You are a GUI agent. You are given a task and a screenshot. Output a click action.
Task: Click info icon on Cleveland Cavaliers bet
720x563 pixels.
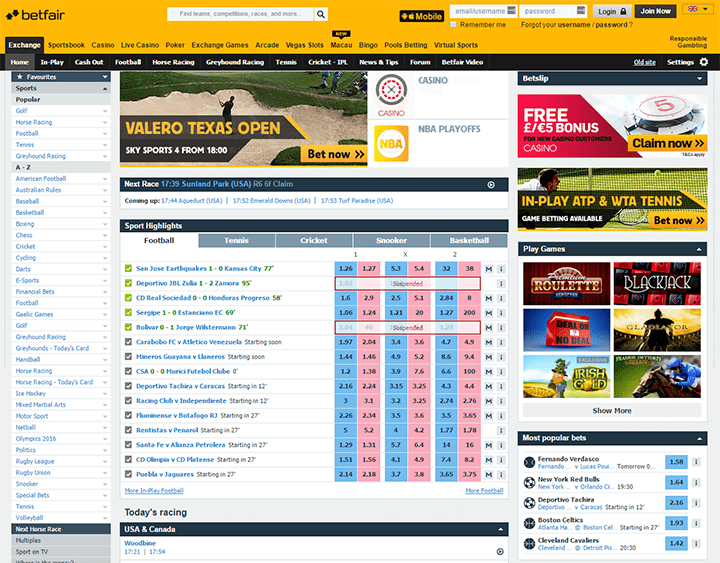pos(696,544)
